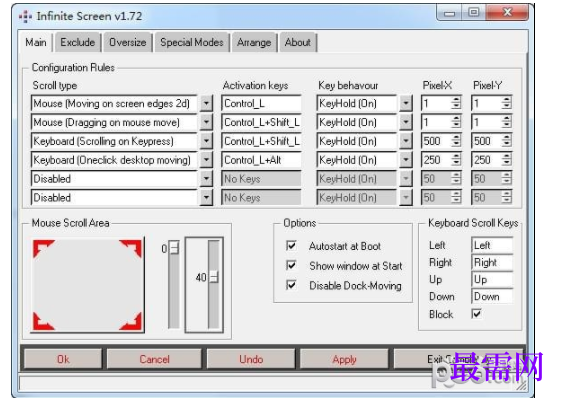Screen dimensions: 562x398
Task: Toggle the Block checkbox in Keyboard Scroll Keys
Action: [476, 314]
